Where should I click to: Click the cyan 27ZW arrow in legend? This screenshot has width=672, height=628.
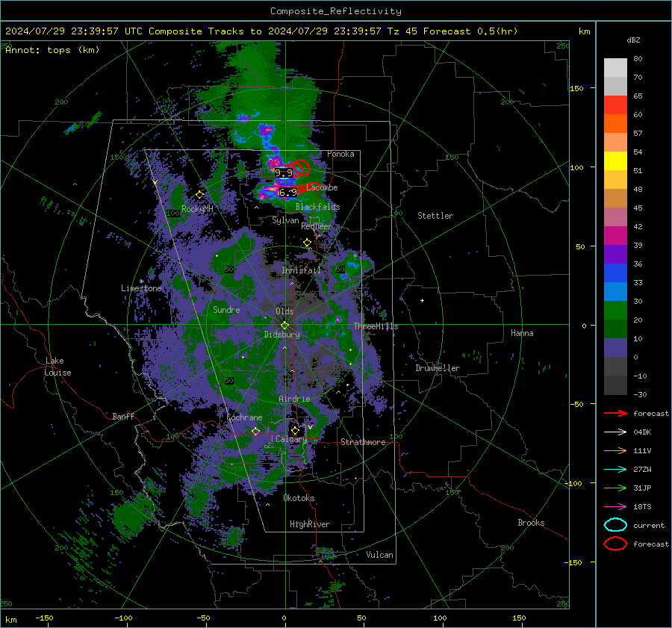tap(615, 470)
